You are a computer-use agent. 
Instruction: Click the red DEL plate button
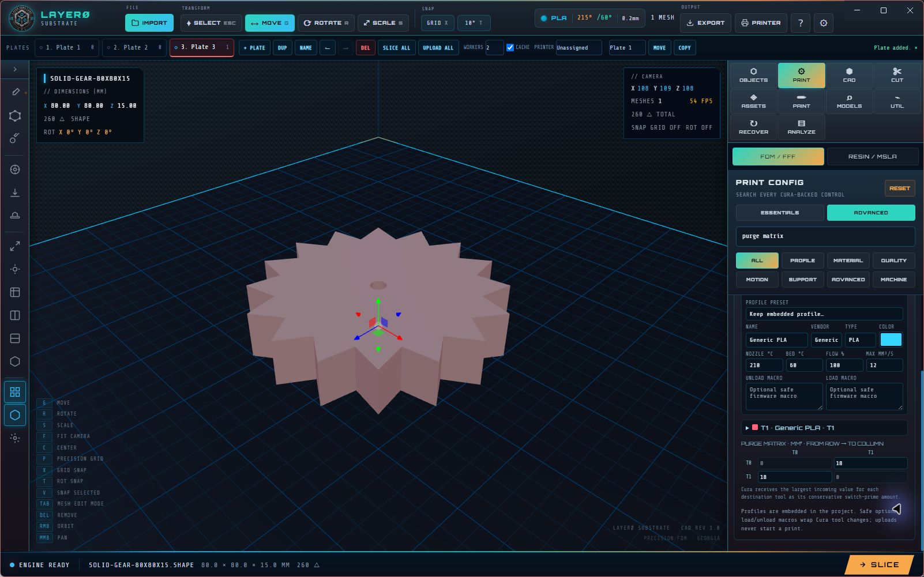point(365,48)
